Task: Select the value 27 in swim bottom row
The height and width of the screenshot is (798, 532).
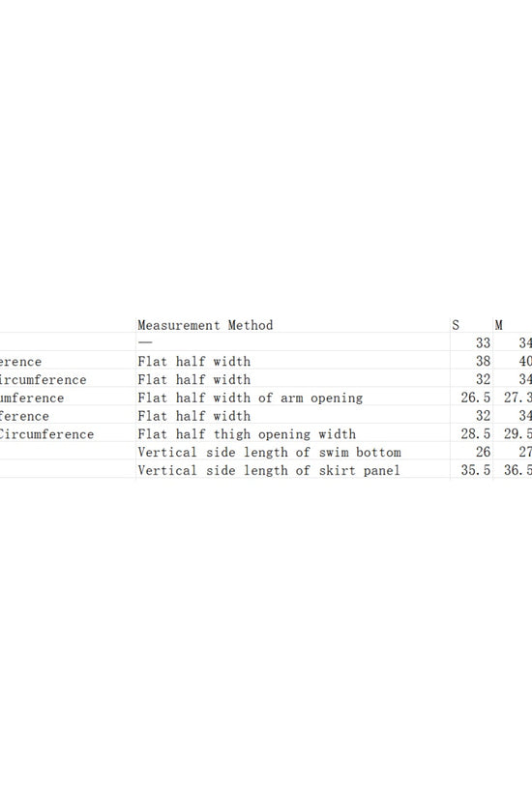Action: 525,453
